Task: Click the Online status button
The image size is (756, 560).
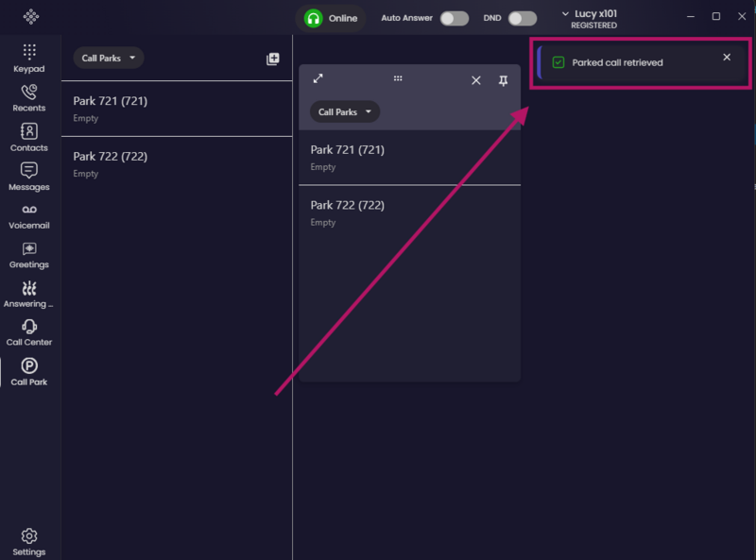Action: (x=331, y=18)
